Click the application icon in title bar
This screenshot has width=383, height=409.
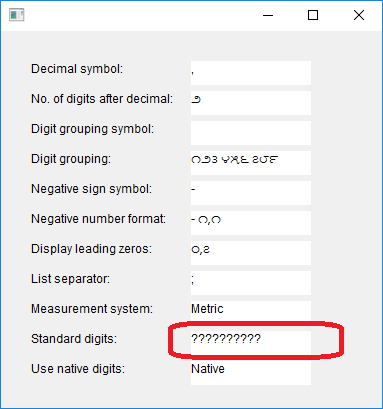pyautogui.click(x=16, y=15)
